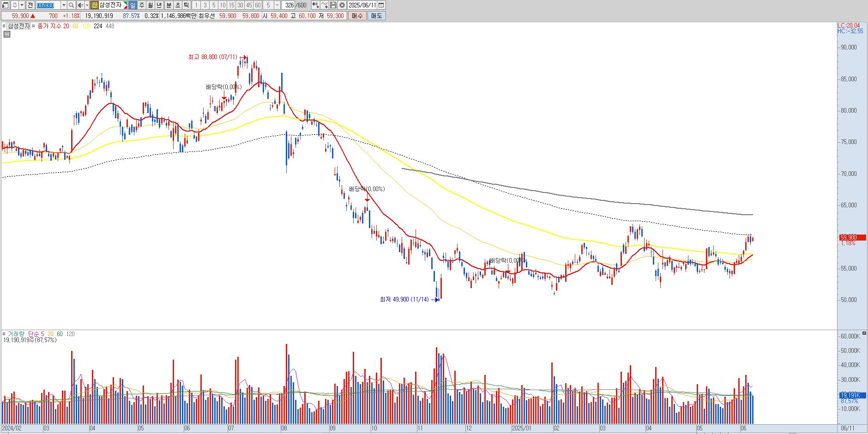Image resolution: width=868 pixels, height=434 pixels.
Task: Click the data grid icon below 삼성전자 label
Action: [x=7, y=34]
